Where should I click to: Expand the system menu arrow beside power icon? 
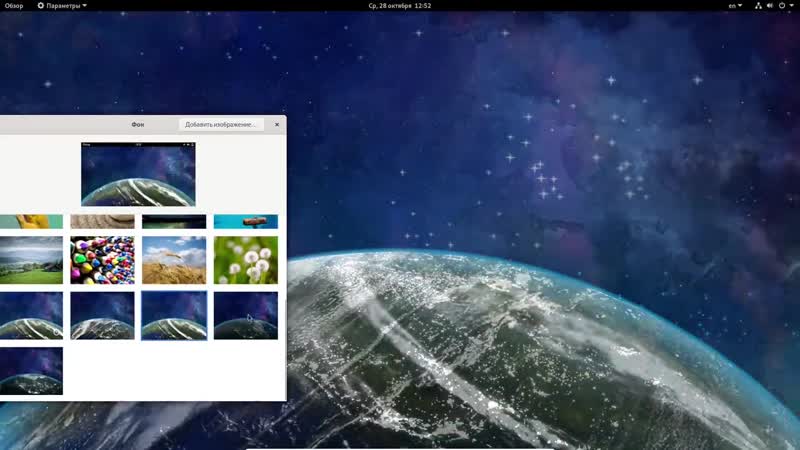792,6
